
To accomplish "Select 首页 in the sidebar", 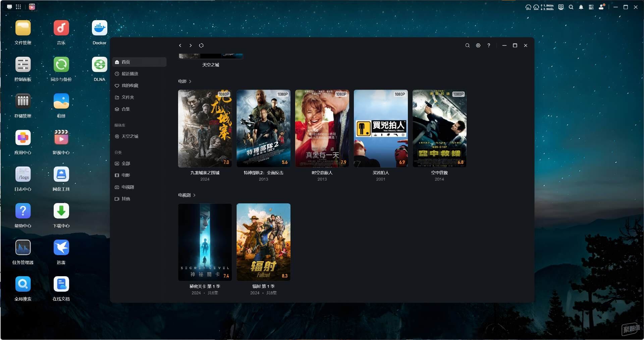I will (139, 62).
